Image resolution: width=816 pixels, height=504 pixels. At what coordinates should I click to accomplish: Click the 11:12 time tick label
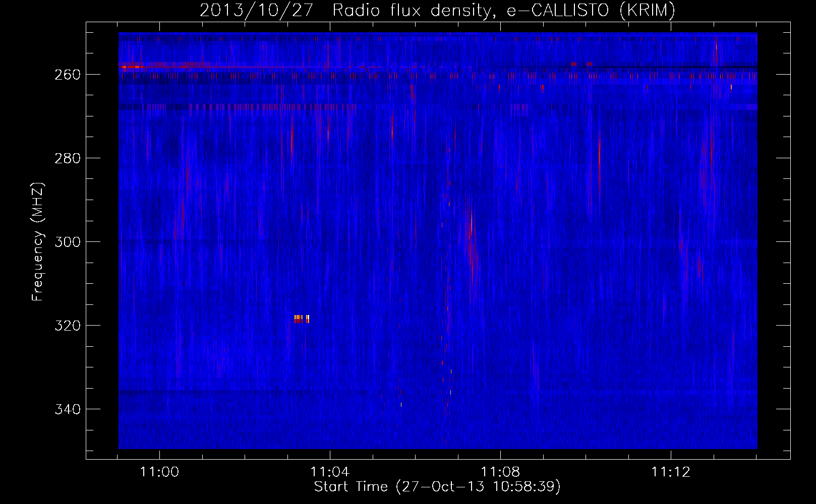671,472
